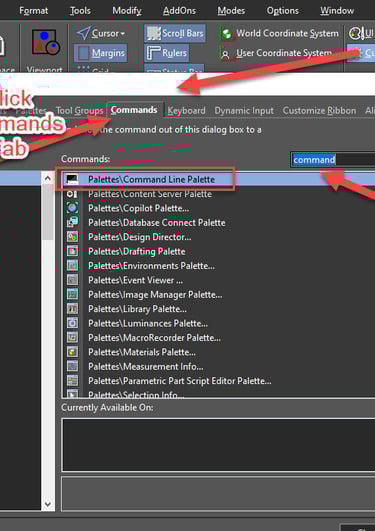Toggle Margins display in ribbon

pos(101,53)
